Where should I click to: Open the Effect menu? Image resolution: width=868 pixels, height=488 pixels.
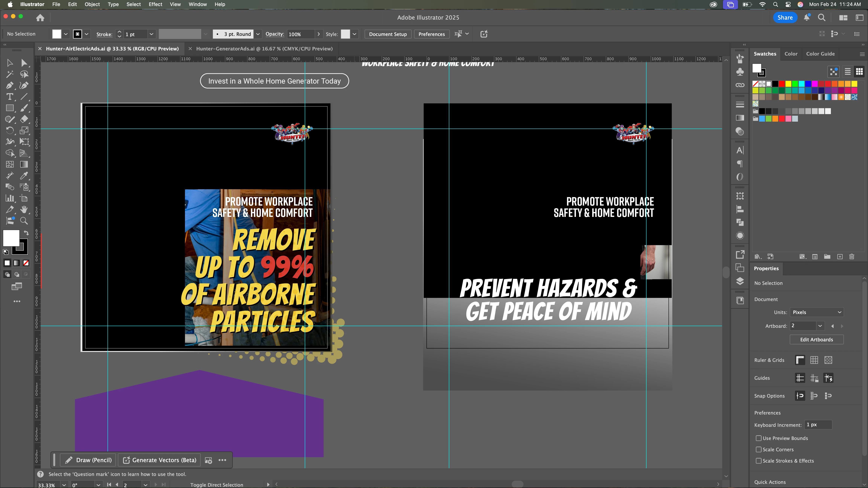[155, 4]
